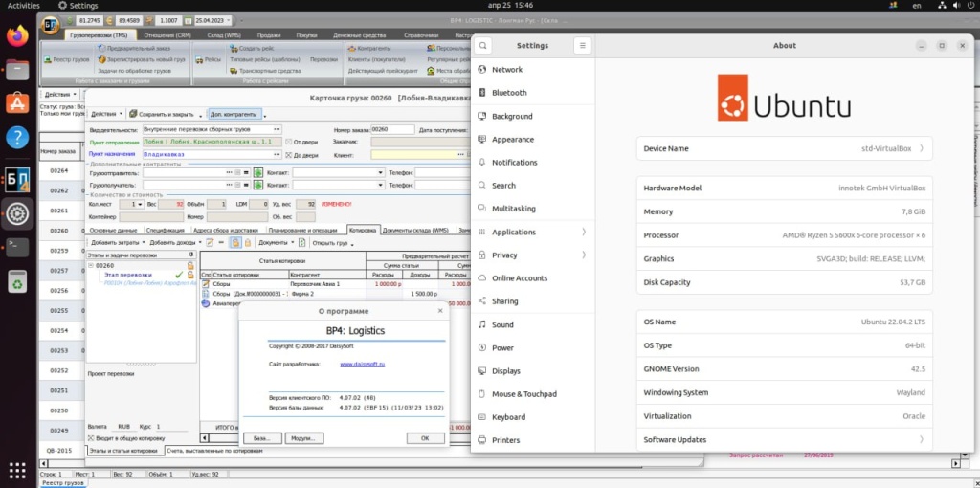Click База... button in О программе

tap(262, 438)
